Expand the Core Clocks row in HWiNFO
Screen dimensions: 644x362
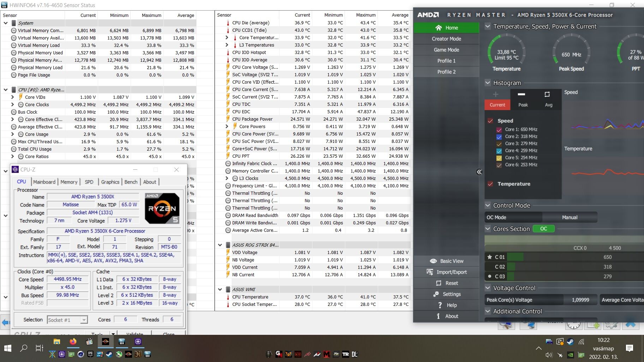(x=13, y=104)
